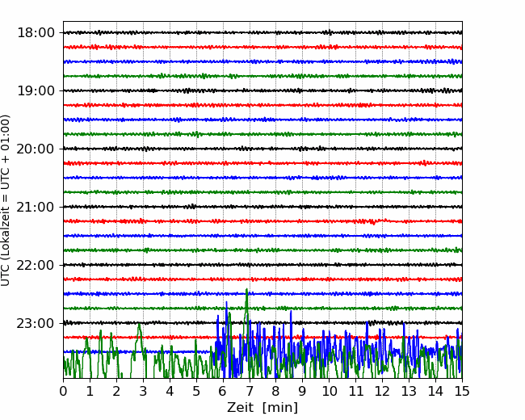This screenshot has height=420, width=525.
Task: Click the x-axis tick label 13
Action: 409,391
